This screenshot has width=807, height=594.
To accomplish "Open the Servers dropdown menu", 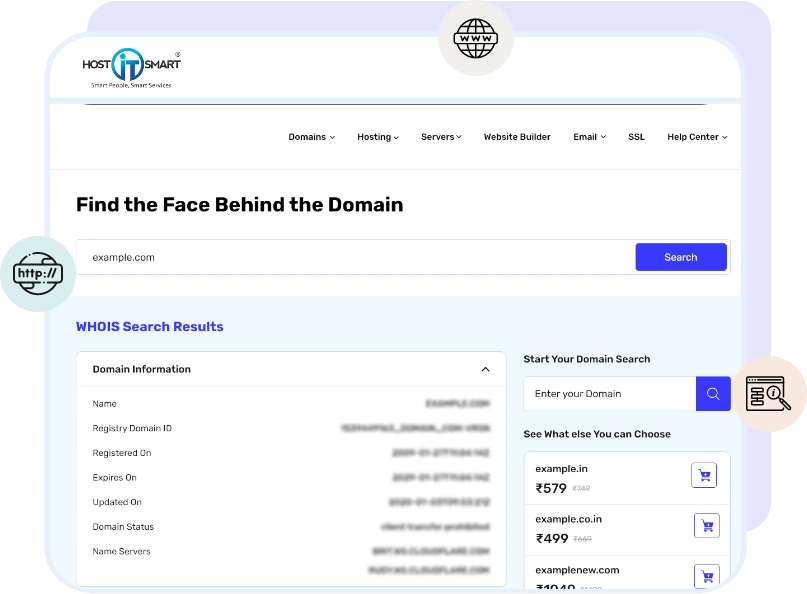I will (x=441, y=137).
